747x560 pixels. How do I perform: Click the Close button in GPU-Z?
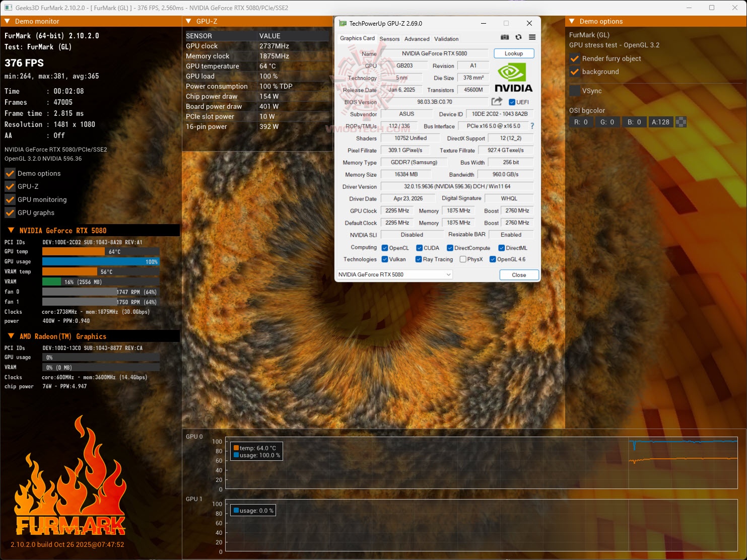[x=519, y=275]
